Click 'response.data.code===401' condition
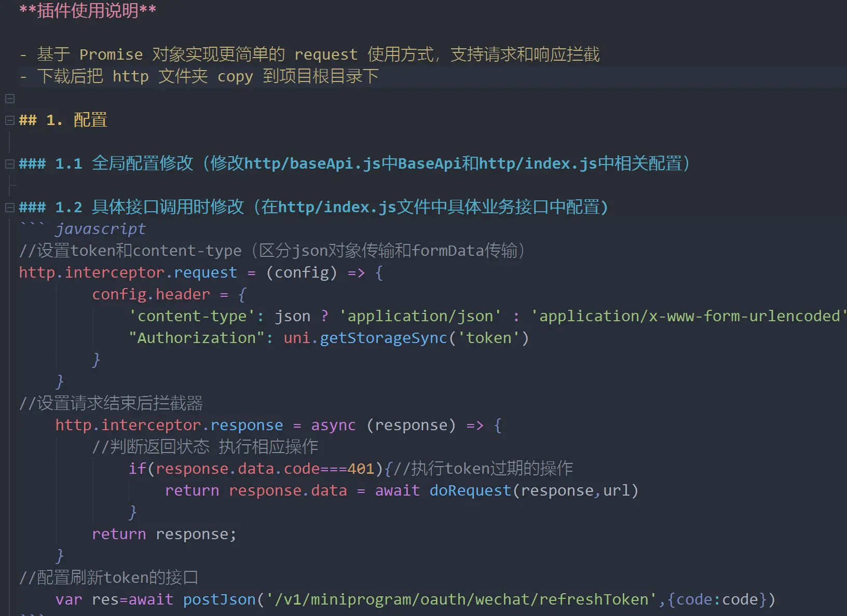Viewport: 847px width, 616px height. pos(265,469)
